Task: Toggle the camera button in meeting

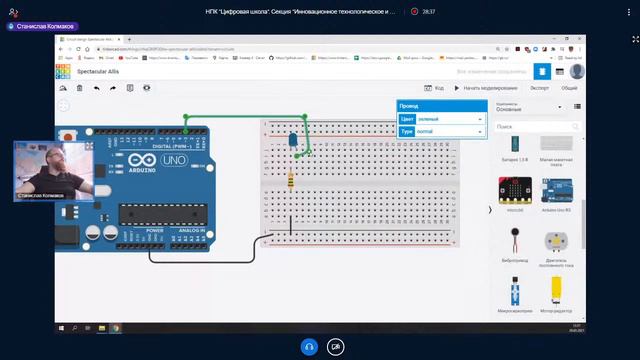Action: tap(336, 347)
